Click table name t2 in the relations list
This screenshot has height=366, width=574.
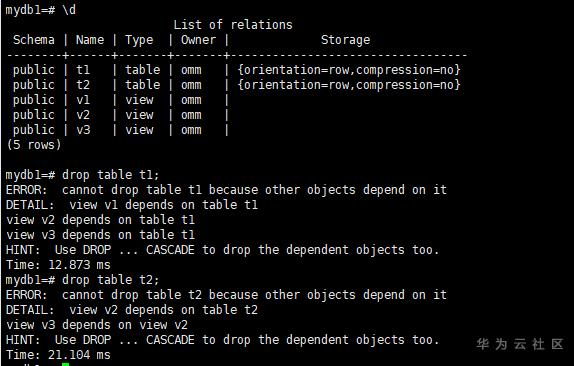click(83, 85)
